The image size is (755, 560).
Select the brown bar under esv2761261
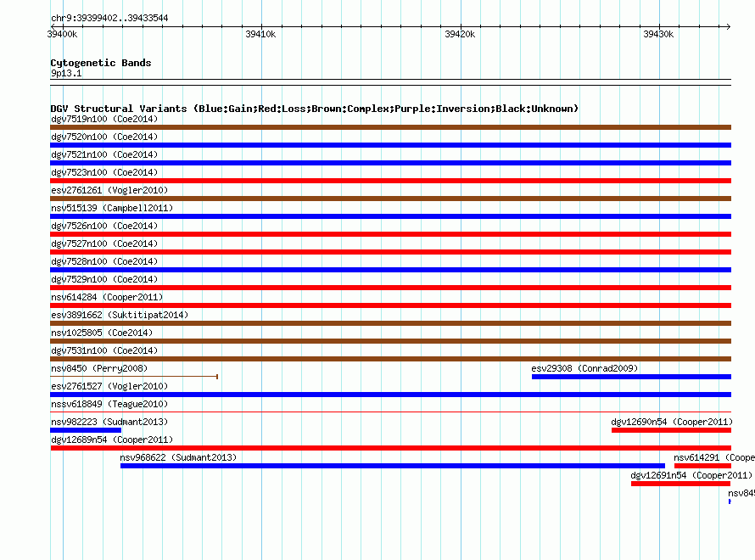[390, 199]
